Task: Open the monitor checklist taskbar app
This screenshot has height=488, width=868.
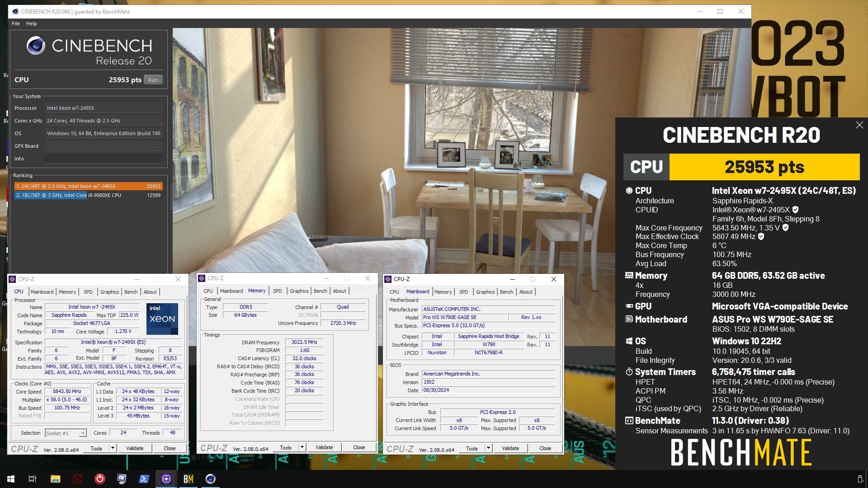Action: (x=122, y=479)
